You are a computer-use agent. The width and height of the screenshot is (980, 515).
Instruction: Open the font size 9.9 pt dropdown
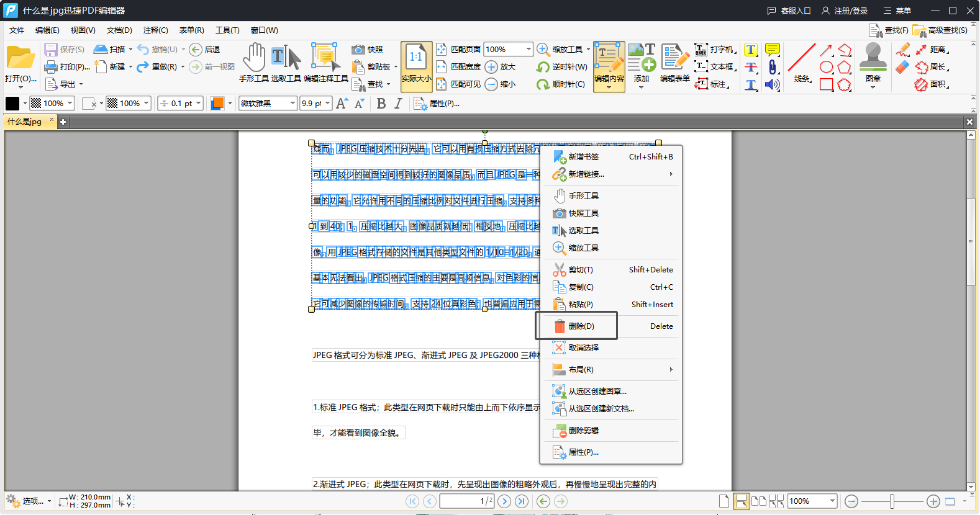point(328,104)
